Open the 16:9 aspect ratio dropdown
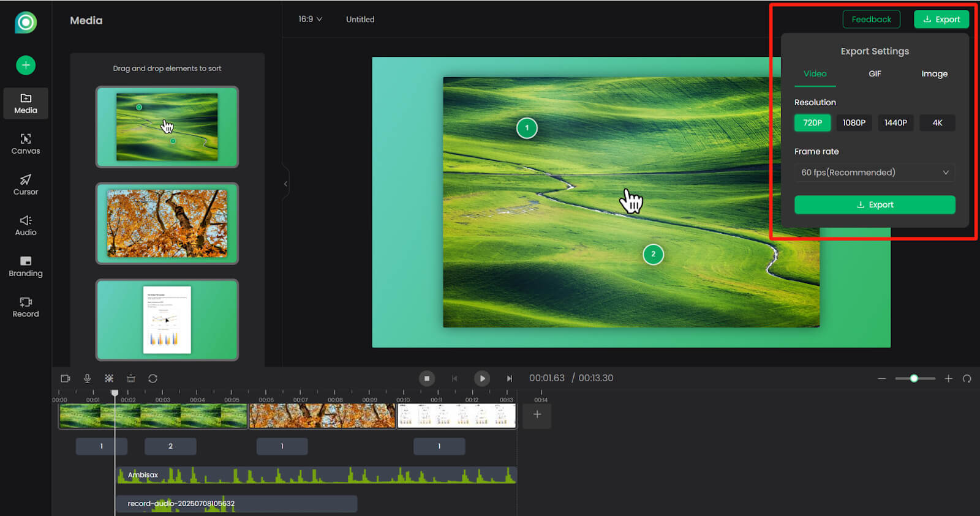 pyautogui.click(x=310, y=19)
